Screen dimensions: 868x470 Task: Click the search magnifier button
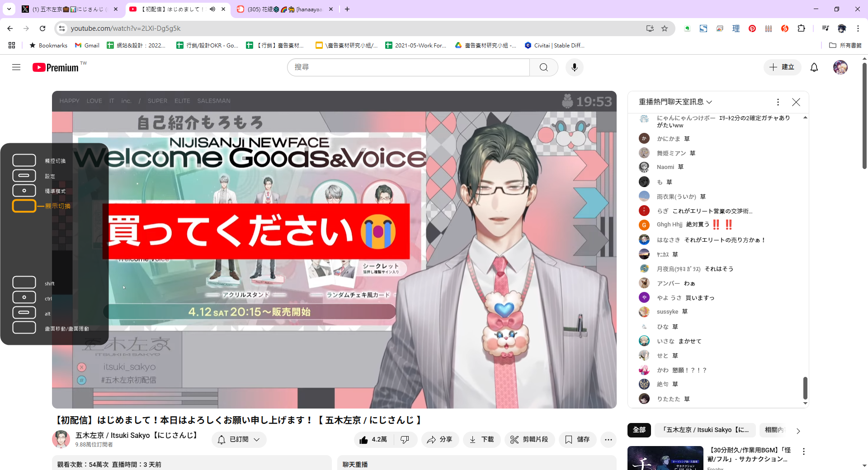(544, 67)
